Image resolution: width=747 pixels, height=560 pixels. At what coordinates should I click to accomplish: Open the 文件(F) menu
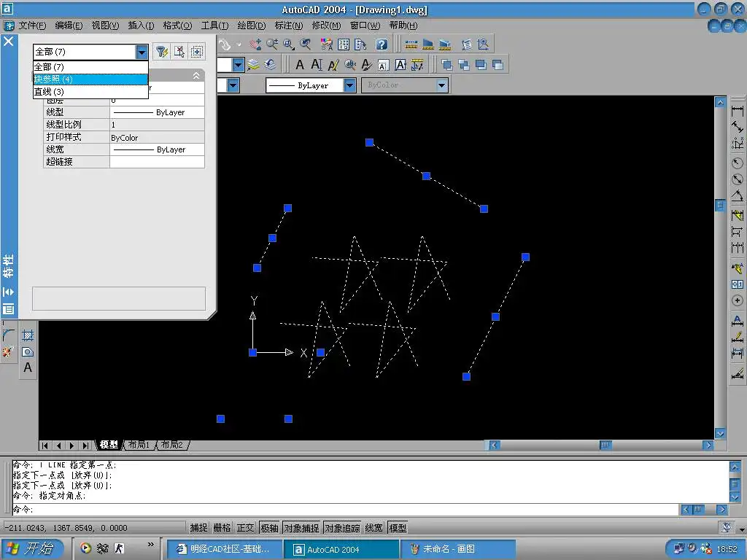point(32,26)
